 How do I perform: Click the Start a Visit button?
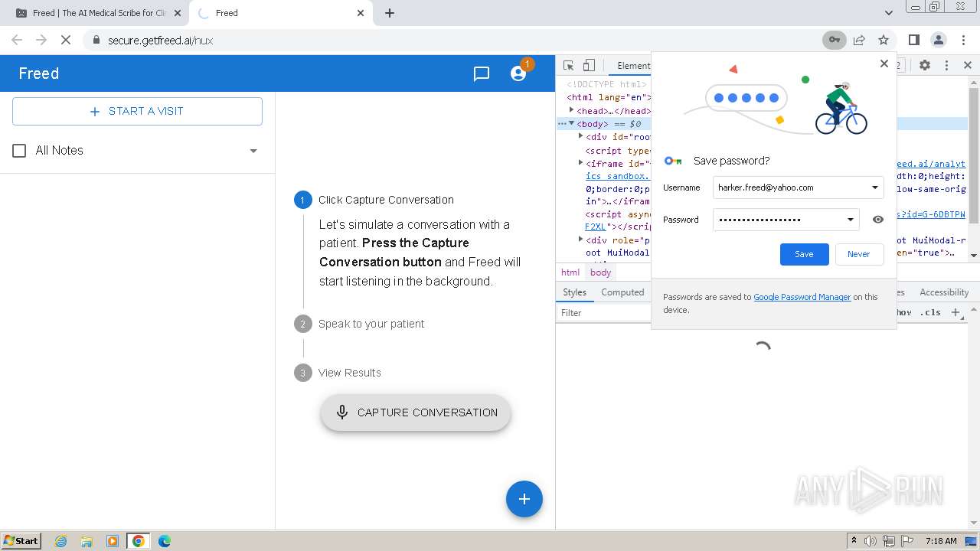click(x=137, y=111)
